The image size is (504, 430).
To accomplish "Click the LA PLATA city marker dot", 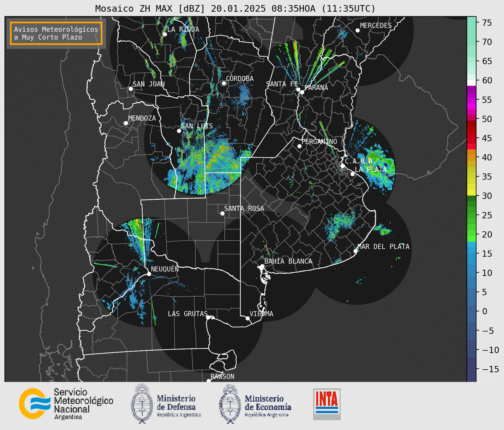I will (x=353, y=174).
